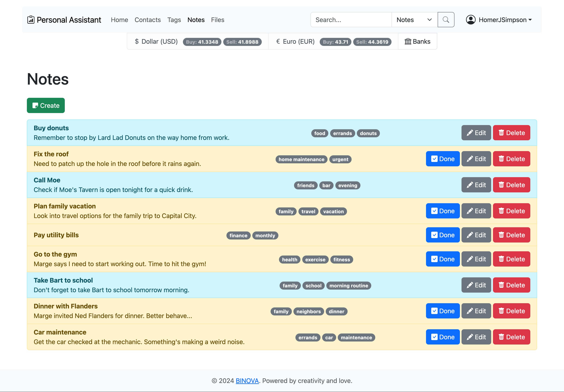Screen dimensions: 564x392
Task: Open the Notes search category dropdown
Action: tap(414, 20)
